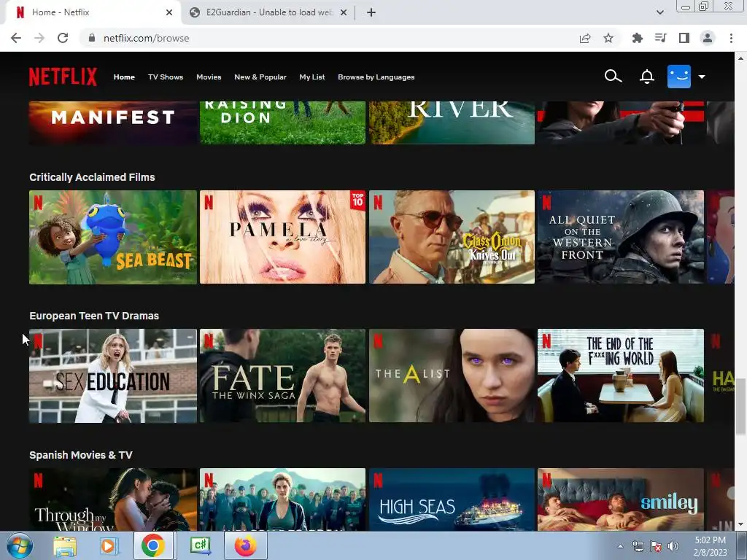The image size is (747, 560).
Task: Open Firefox from the taskbar
Action: tap(245, 545)
